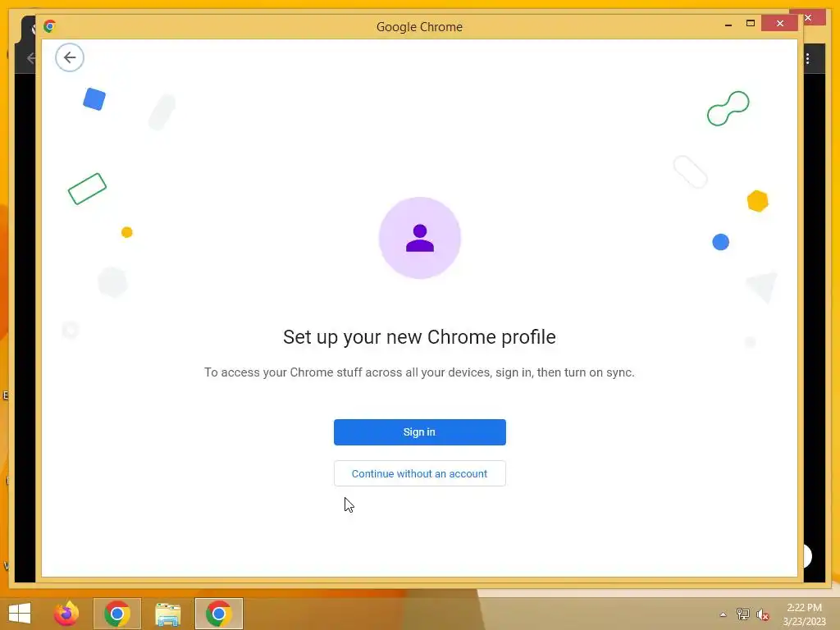840x630 pixels.
Task: Launch Firefox from the taskbar
Action: [x=66, y=614]
